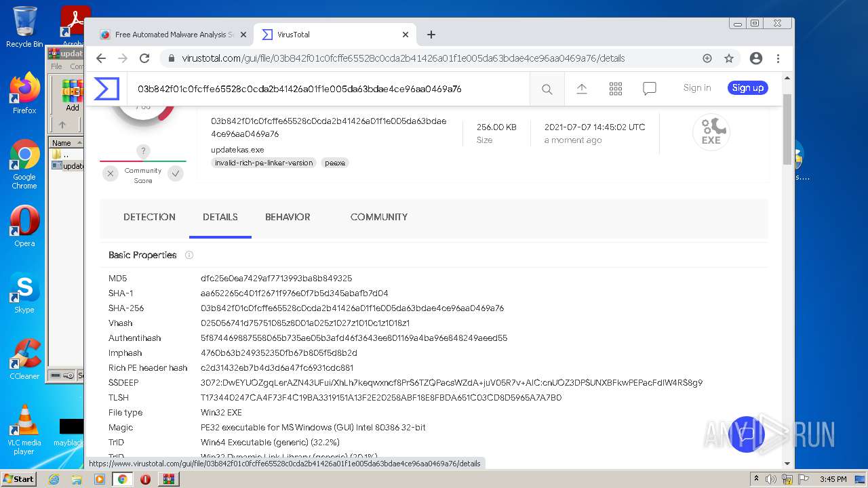
Task: Open Chrome three-dot menu
Action: click(x=778, y=58)
